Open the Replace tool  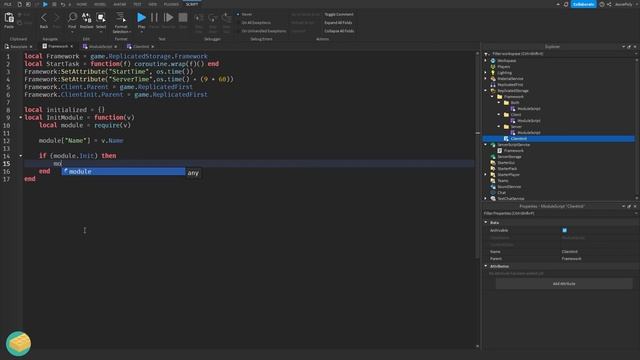[87, 18]
